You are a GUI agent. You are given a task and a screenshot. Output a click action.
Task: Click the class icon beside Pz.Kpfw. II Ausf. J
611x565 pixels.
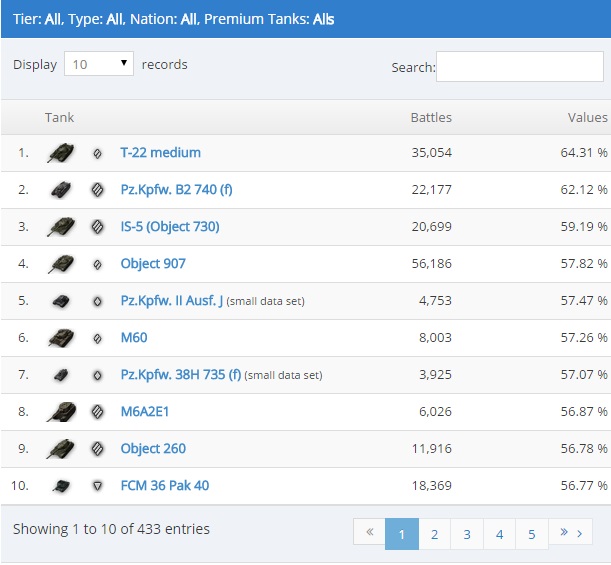(97, 301)
